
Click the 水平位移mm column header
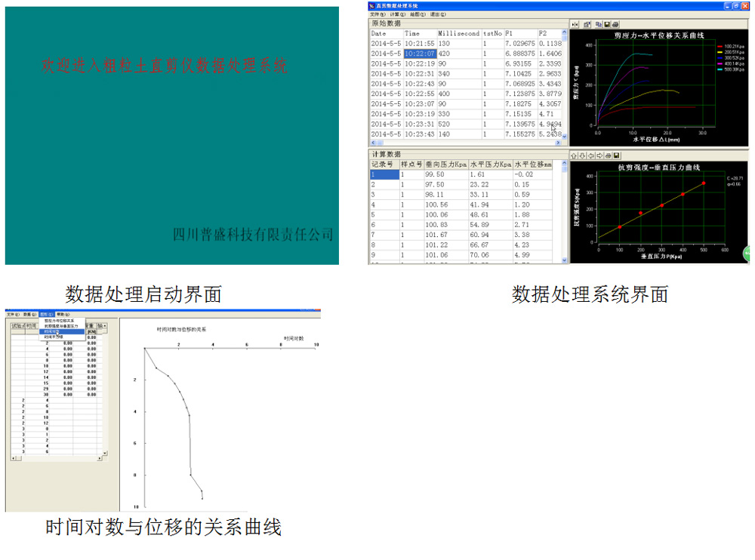[533, 165]
